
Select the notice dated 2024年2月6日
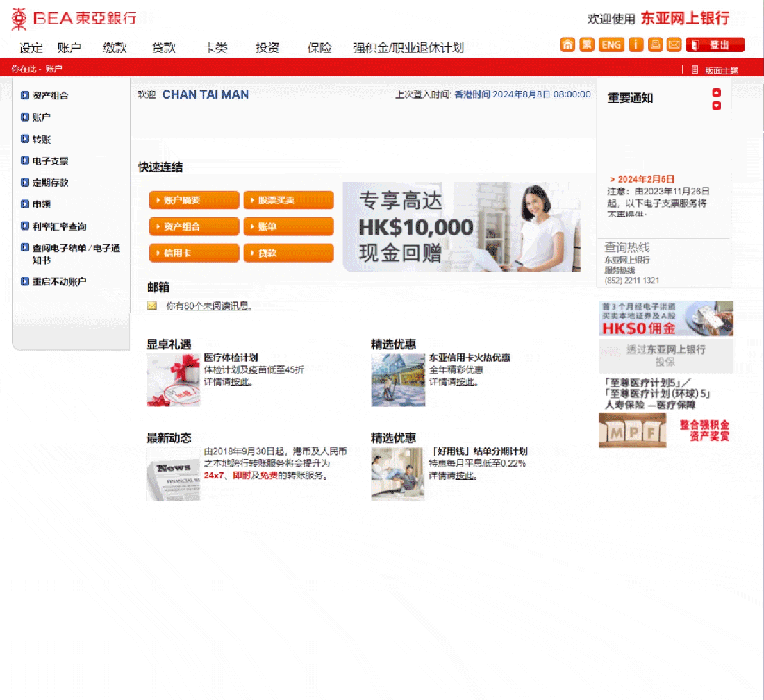(642, 179)
